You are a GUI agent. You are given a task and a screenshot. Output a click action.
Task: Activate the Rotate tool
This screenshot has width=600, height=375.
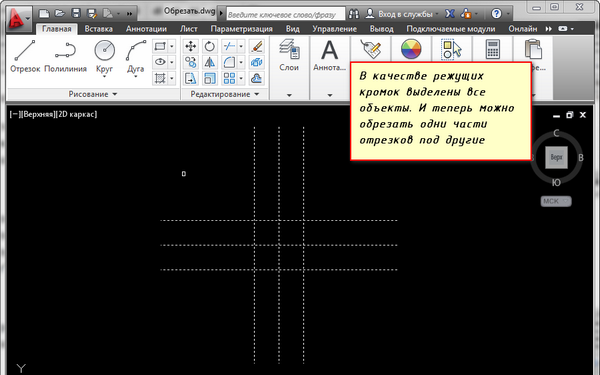[x=209, y=46]
